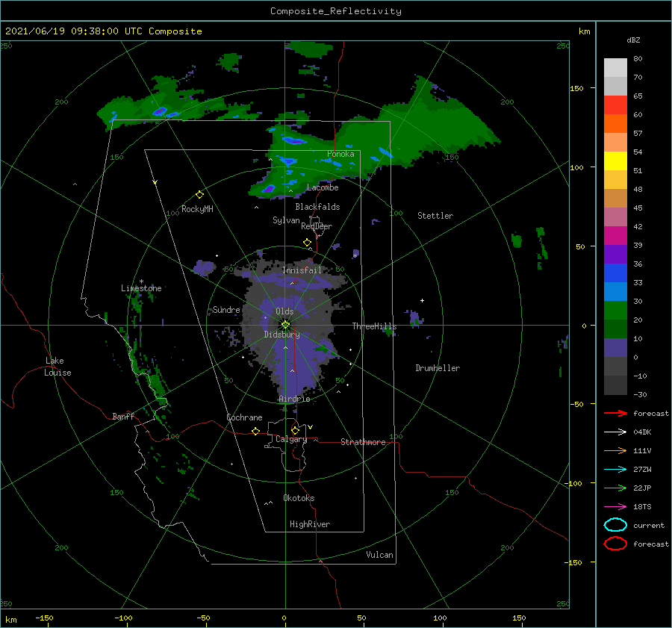The height and width of the screenshot is (628, 672).
Task: Click the cyan 27ZW arrow in legend
Action: point(615,470)
